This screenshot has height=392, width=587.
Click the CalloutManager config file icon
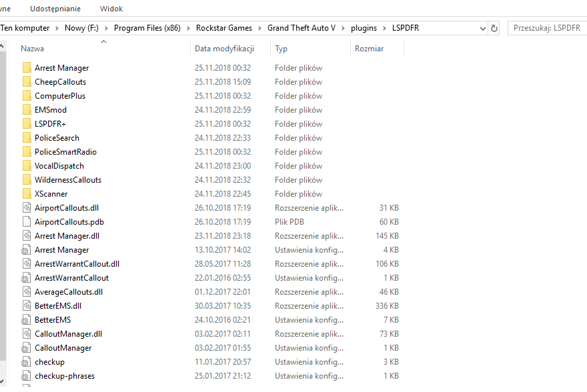(x=26, y=348)
